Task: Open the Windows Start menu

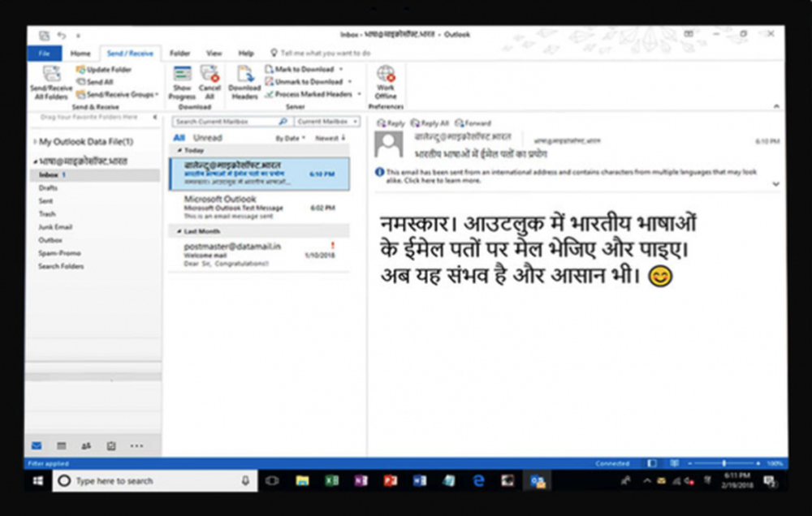Action: coord(38,481)
